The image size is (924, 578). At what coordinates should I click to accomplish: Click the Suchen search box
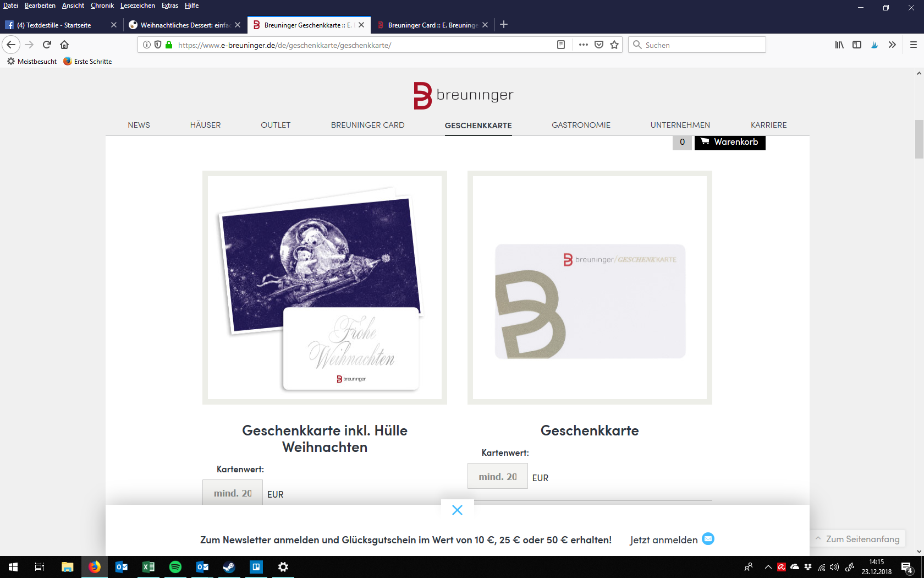(x=697, y=45)
